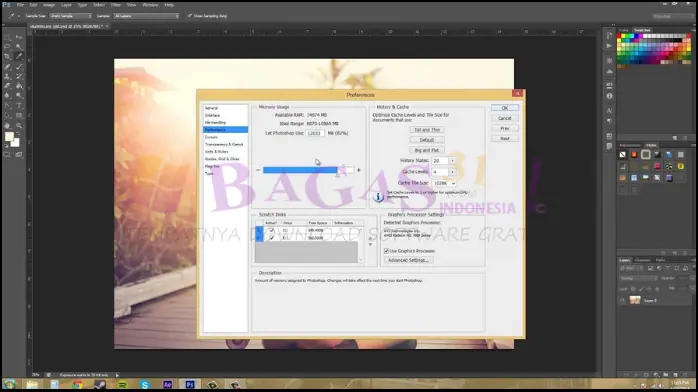The height and width of the screenshot is (392, 698).
Task: Open After Effects from the taskbar
Action: tap(167, 384)
